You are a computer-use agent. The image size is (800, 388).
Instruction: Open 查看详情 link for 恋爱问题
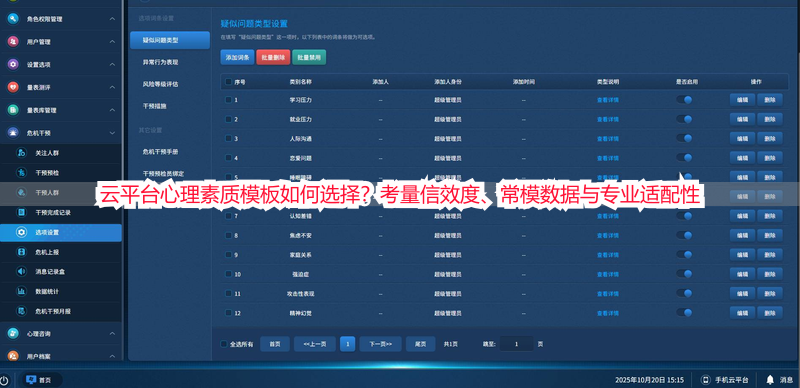point(608,158)
